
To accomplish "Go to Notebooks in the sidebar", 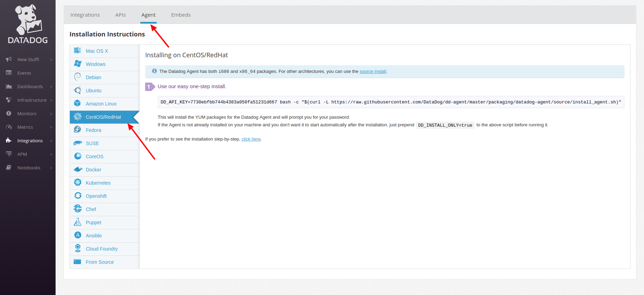I will point(29,168).
